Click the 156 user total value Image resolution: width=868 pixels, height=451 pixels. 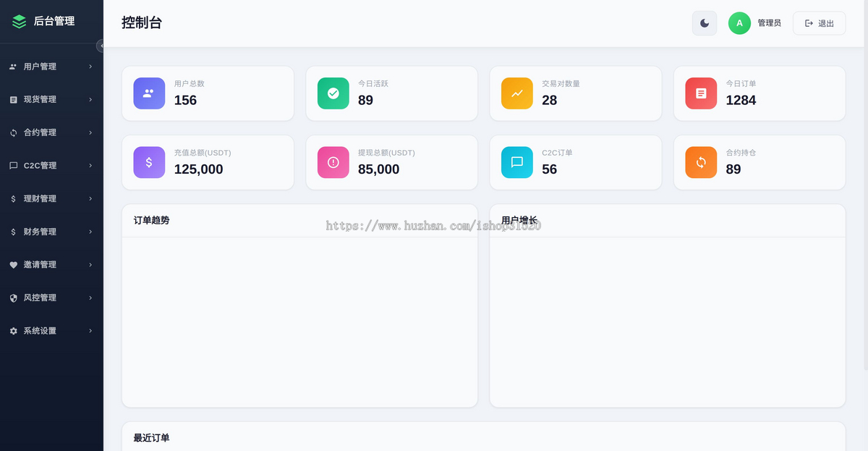click(x=185, y=101)
